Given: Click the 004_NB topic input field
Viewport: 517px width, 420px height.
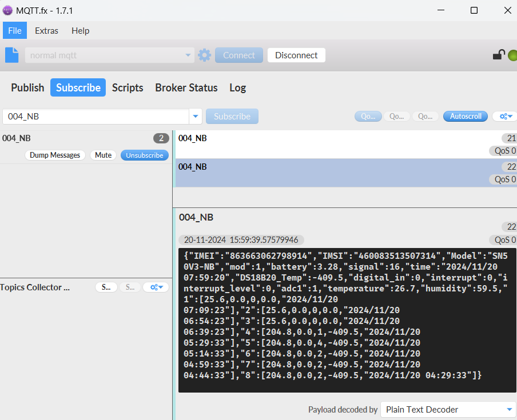Looking at the screenshot, I should point(96,116).
